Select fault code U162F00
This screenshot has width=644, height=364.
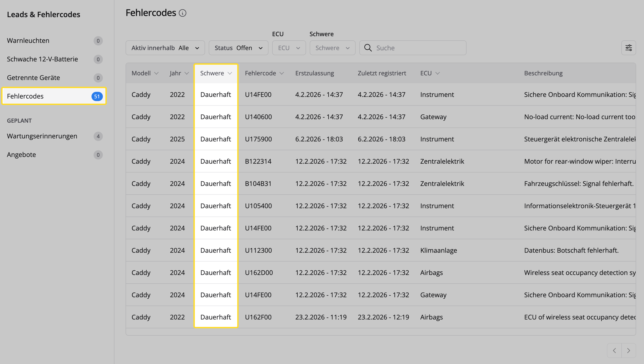[258, 317]
